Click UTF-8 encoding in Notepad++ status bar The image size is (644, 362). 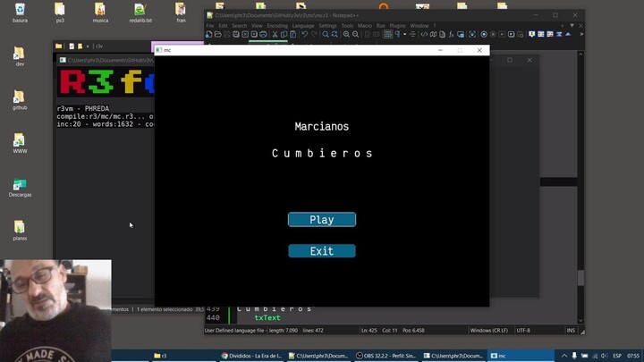(x=523, y=331)
